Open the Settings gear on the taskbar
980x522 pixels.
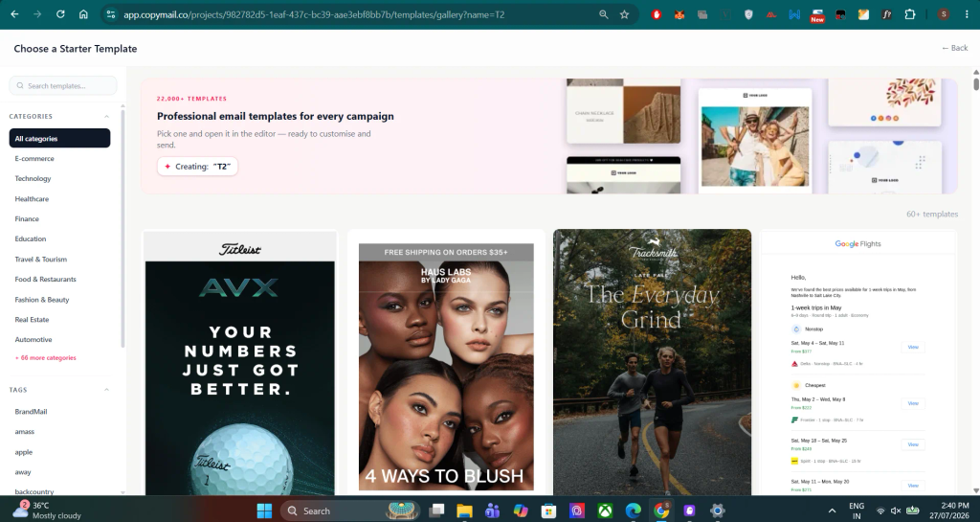coord(718,511)
